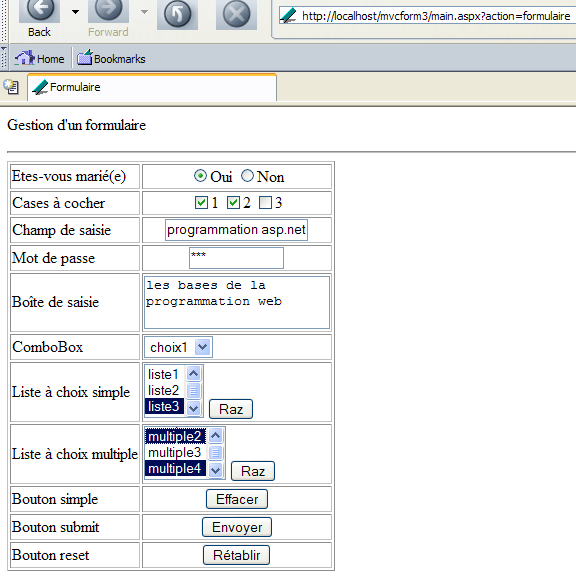Click the page icon in address bar
Viewport: 576px width, 576px height.
tap(288, 16)
